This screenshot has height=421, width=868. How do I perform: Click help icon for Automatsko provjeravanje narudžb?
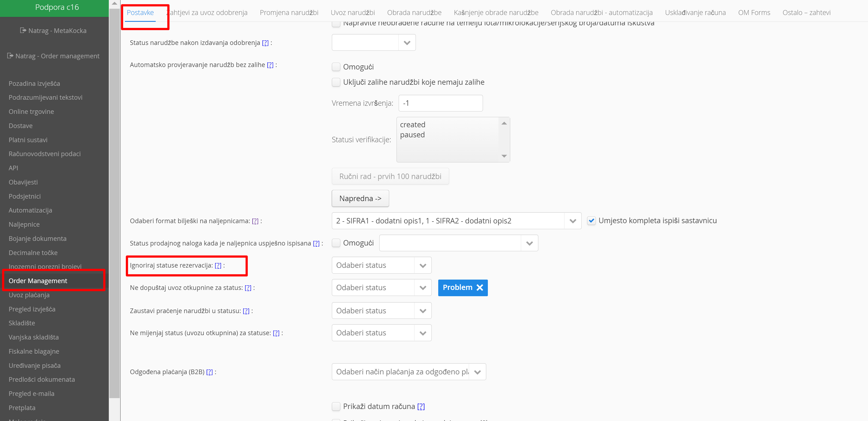tap(270, 65)
